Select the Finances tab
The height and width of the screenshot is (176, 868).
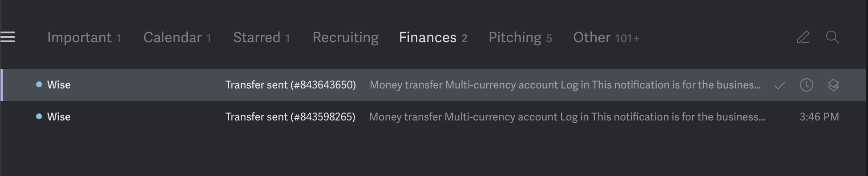433,38
